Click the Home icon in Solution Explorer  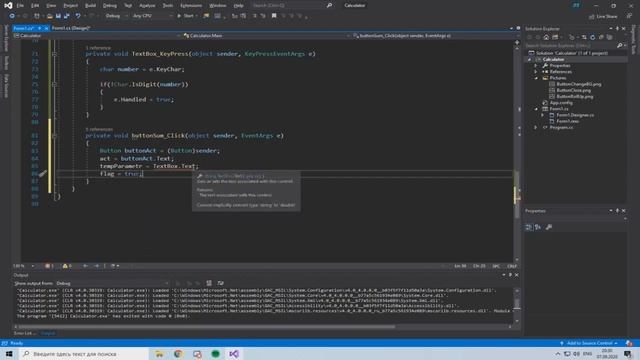(546, 37)
